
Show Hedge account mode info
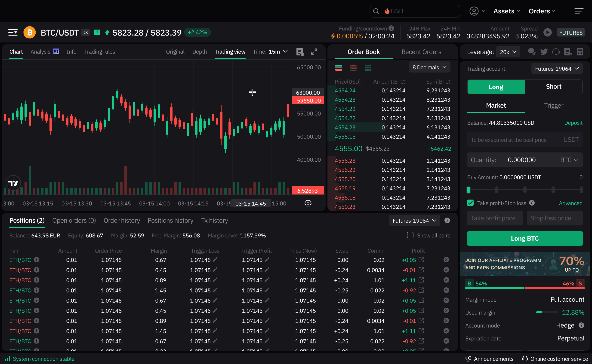(x=581, y=325)
